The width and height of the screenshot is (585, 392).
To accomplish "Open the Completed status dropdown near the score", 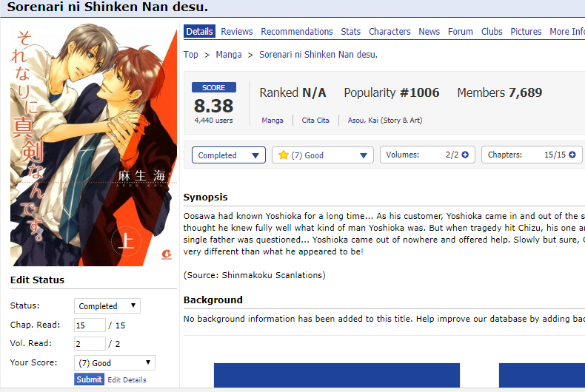I will 229,155.
